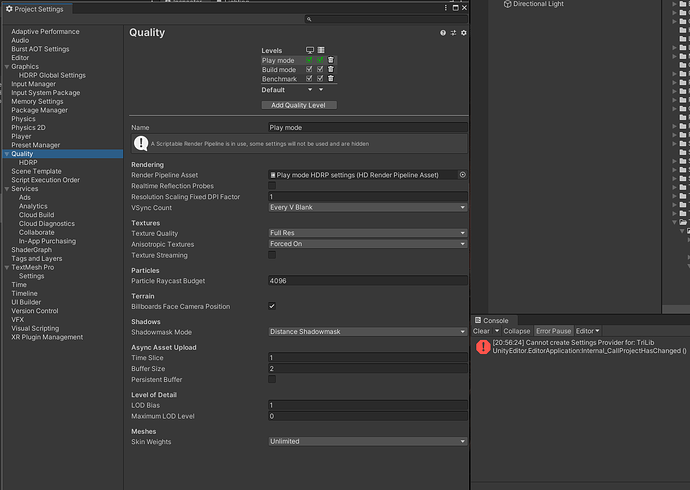The height and width of the screenshot is (490, 690).
Task: Toggle Error Pause in Console
Action: pos(553,331)
